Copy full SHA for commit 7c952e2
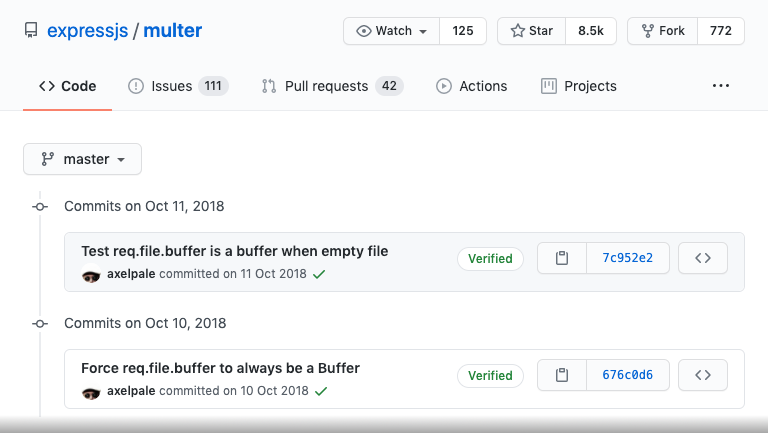The image size is (768, 433). 562,258
